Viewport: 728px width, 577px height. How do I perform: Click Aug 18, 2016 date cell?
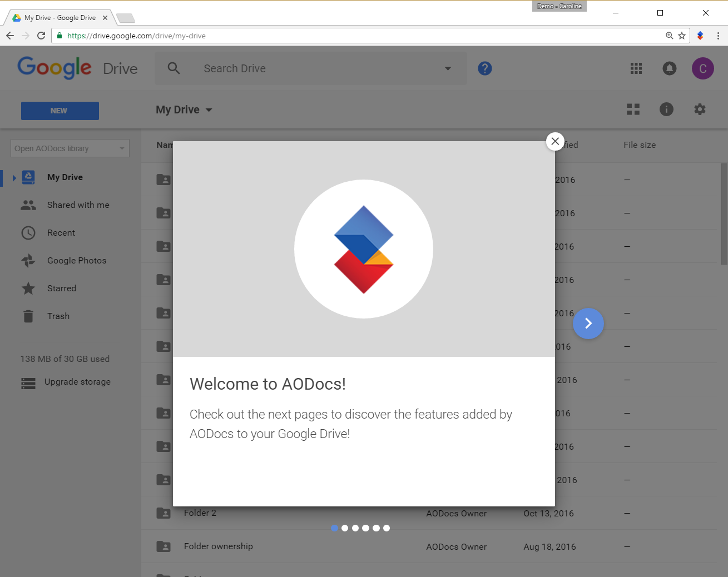(x=549, y=547)
